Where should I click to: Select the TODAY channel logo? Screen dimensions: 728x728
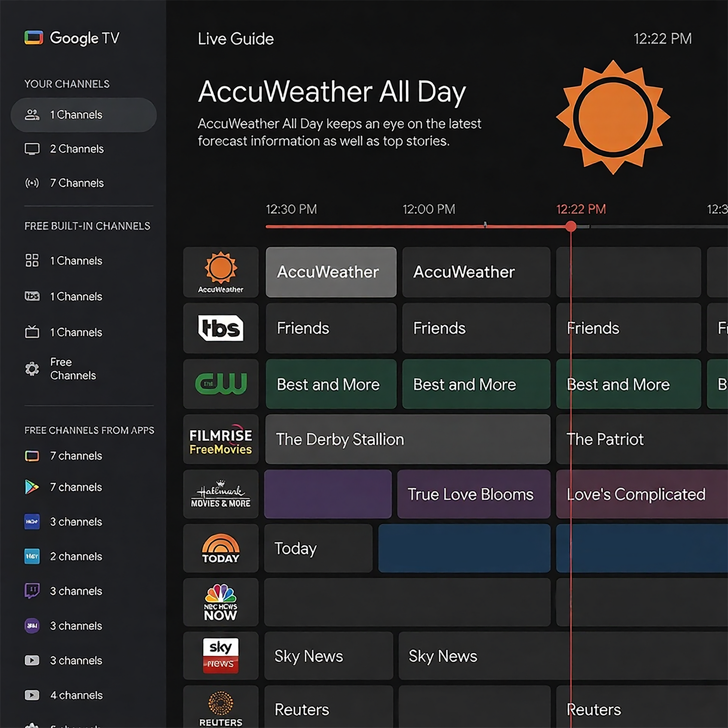tap(221, 549)
